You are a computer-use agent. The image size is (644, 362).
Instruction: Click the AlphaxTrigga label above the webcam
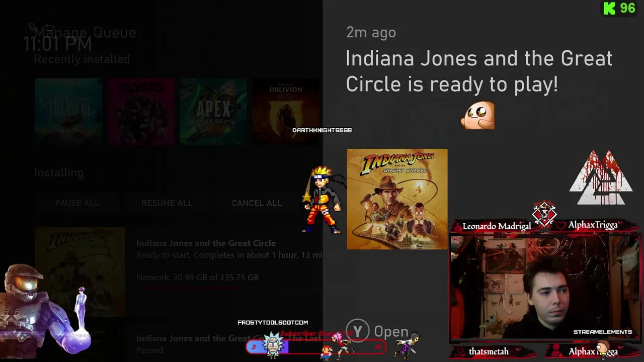tap(593, 225)
